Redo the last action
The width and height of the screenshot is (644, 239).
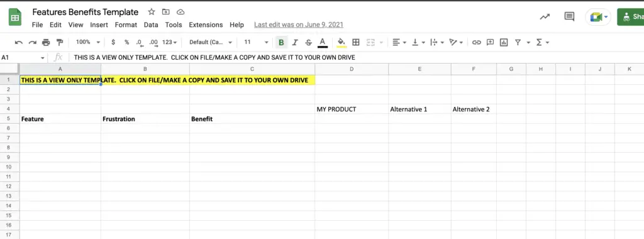pos(33,42)
